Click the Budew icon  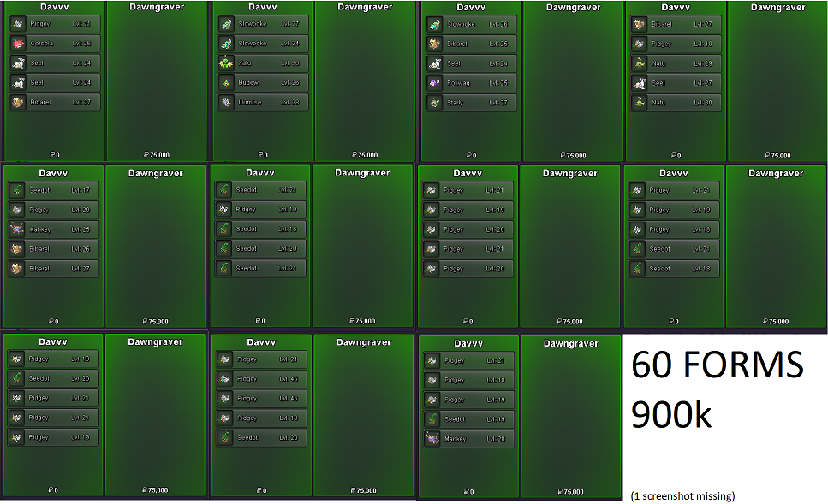point(226,83)
